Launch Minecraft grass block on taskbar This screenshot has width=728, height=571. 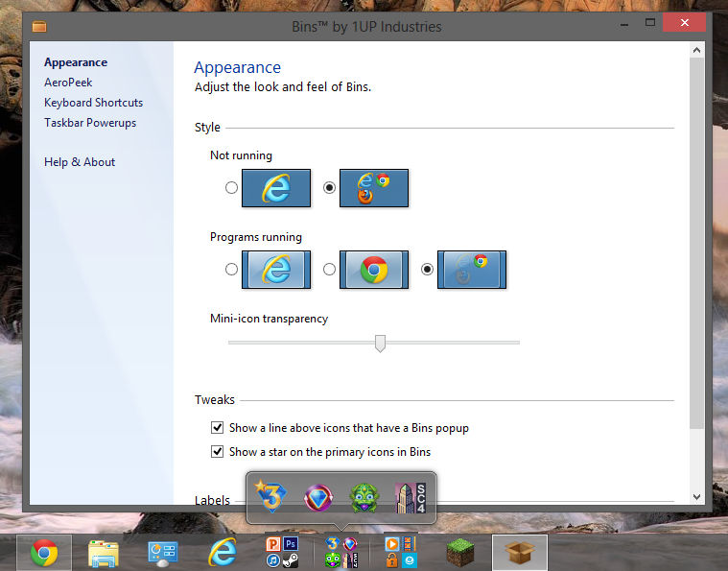click(460, 553)
